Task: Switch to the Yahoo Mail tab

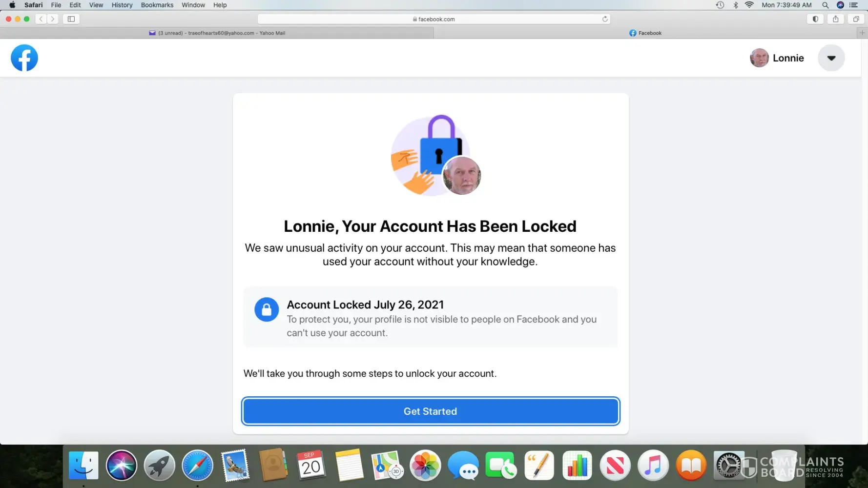Action: pyautogui.click(x=217, y=33)
